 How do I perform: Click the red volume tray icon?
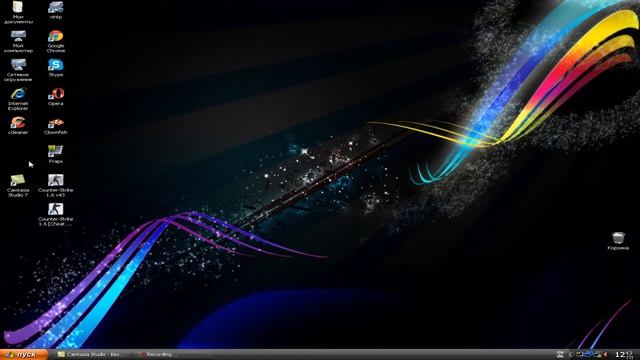coord(605,354)
